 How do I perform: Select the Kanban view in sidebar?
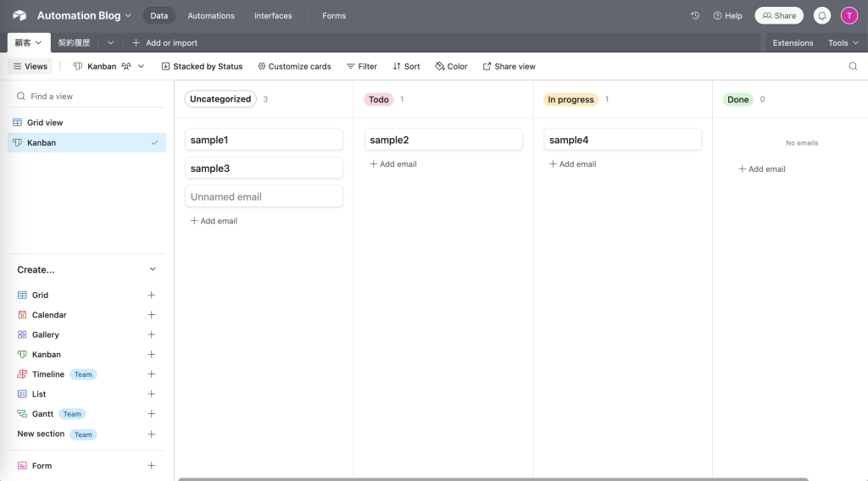pos(42,143)
